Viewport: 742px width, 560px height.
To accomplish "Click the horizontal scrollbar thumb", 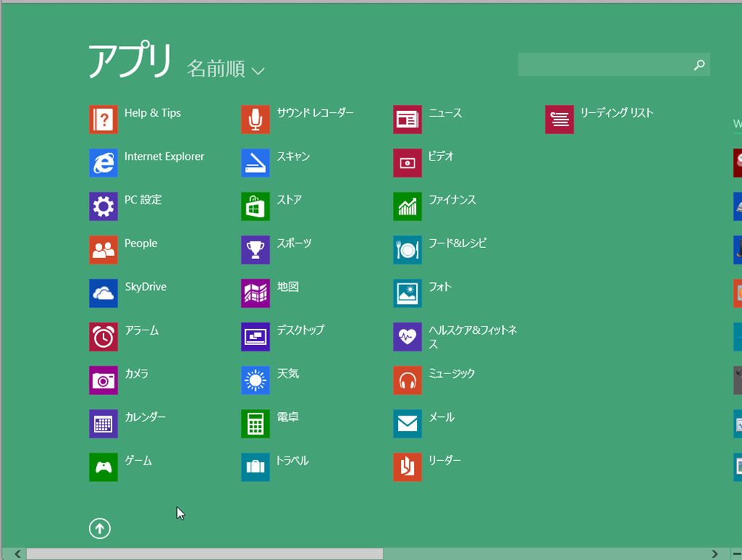I will 204,554.
